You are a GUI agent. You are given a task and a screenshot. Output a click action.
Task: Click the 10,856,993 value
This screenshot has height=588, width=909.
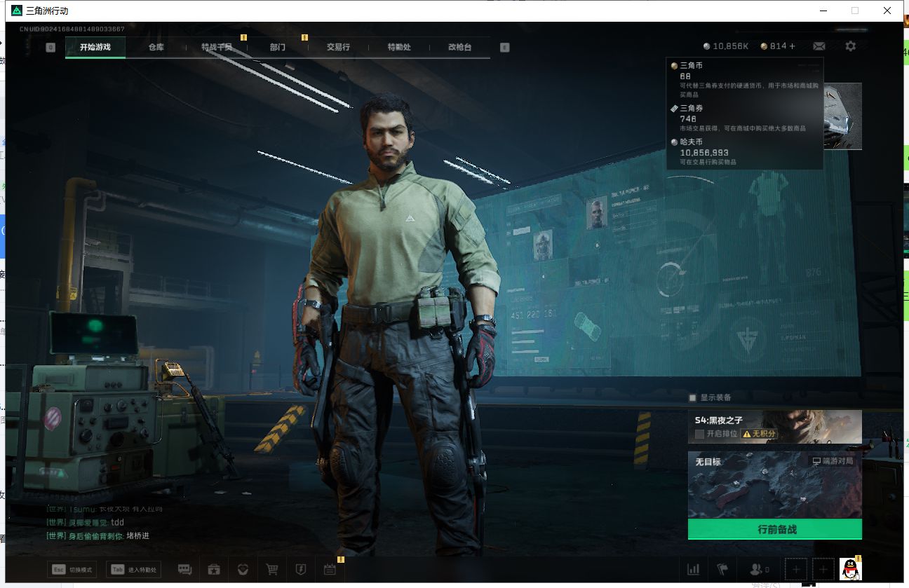coord(704,152)
